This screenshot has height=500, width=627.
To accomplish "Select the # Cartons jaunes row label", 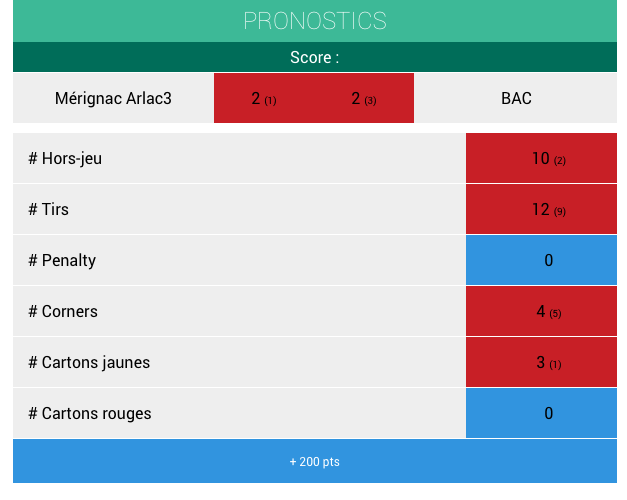I will (x=89, y=363).
